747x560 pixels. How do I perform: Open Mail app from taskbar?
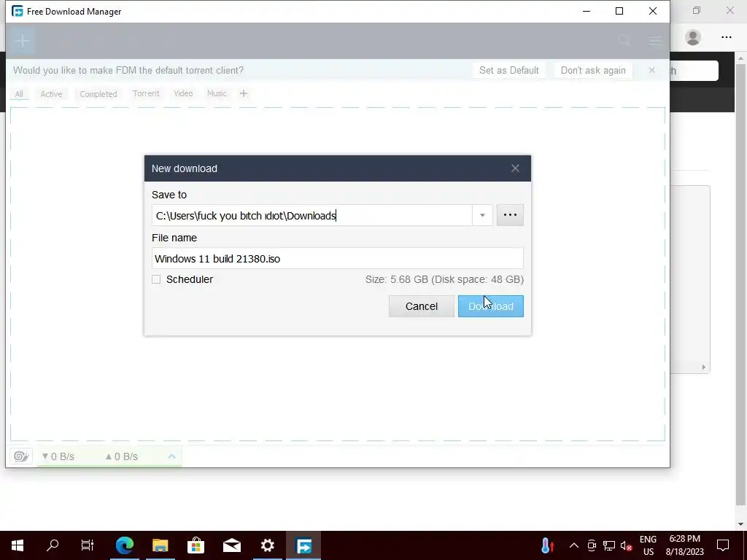pos(232,545)
